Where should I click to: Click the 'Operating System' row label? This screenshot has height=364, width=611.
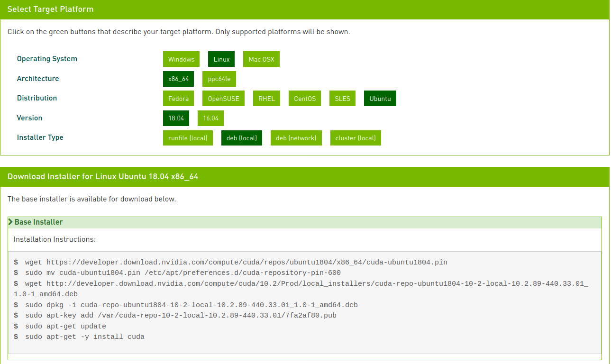click(47, 59)
